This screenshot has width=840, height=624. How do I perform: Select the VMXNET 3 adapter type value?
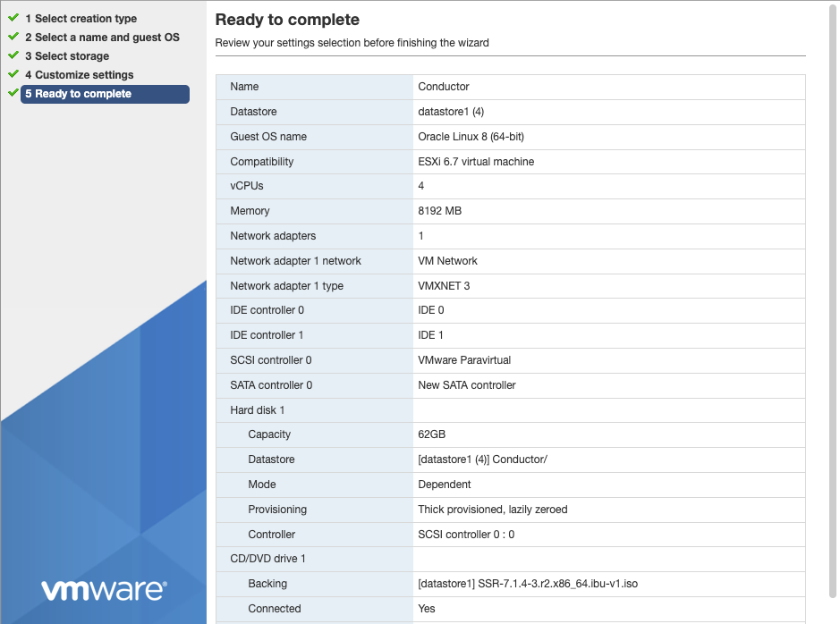coord(444,286)
